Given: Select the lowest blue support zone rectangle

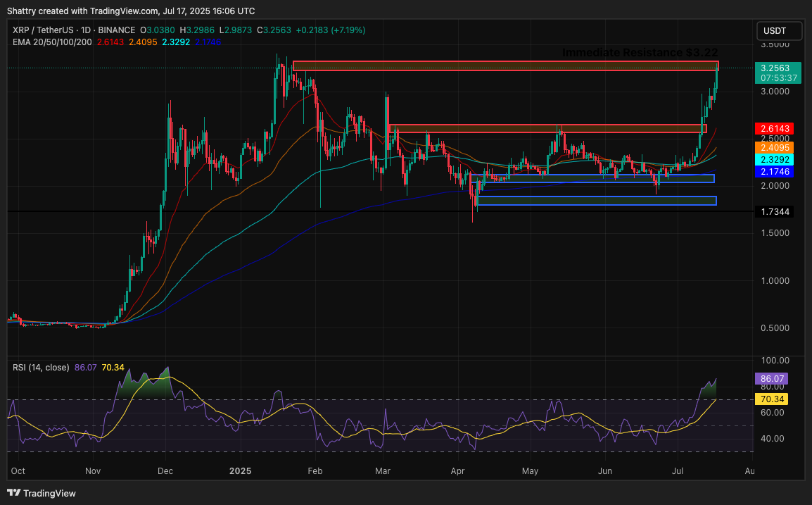Looking at the screenshot, I should (596, 201).
